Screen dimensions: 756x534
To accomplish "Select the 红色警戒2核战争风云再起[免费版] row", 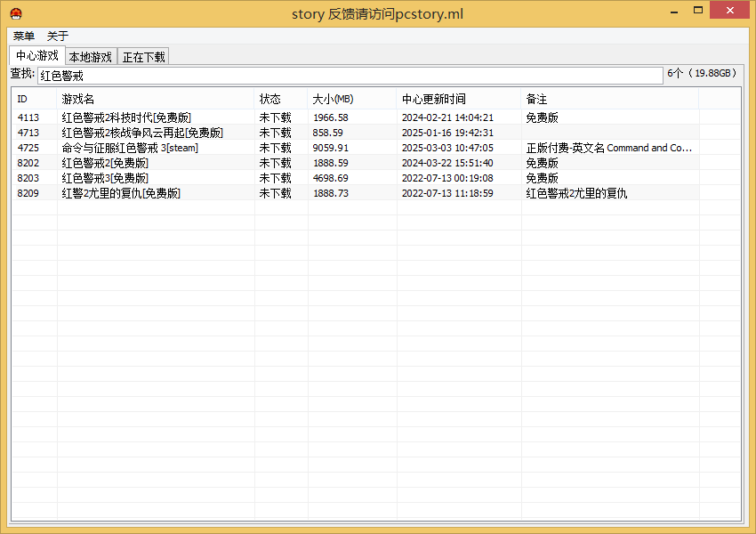I will coord(142,133).
